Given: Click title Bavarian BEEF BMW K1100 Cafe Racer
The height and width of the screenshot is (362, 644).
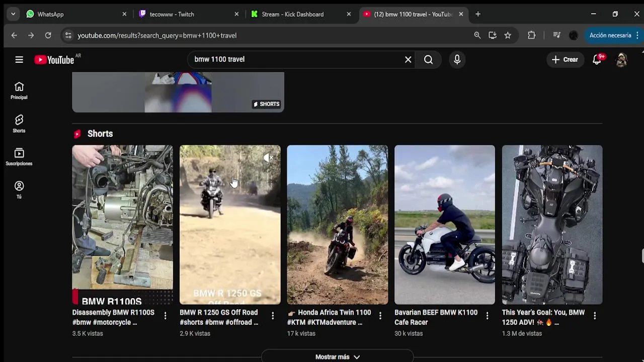Looking at the screenshot, I should (436, 317).
